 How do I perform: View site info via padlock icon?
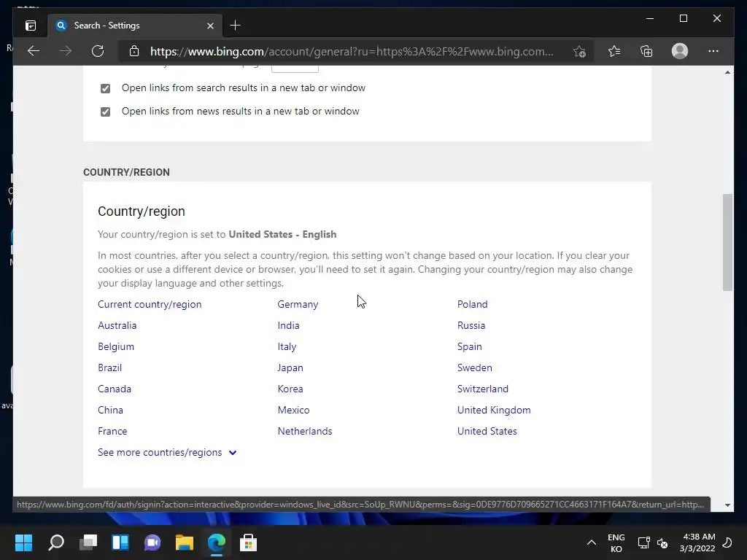(x=134, y=51)
